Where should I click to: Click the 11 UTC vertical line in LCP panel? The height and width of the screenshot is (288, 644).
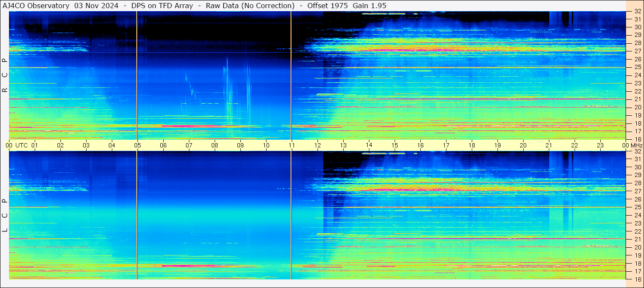click(x=291, y=215)
